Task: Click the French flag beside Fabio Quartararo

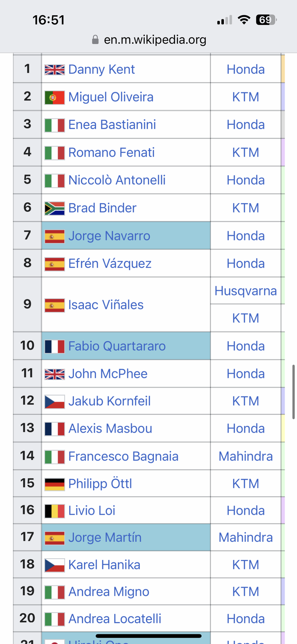Action: coord(55,346)
